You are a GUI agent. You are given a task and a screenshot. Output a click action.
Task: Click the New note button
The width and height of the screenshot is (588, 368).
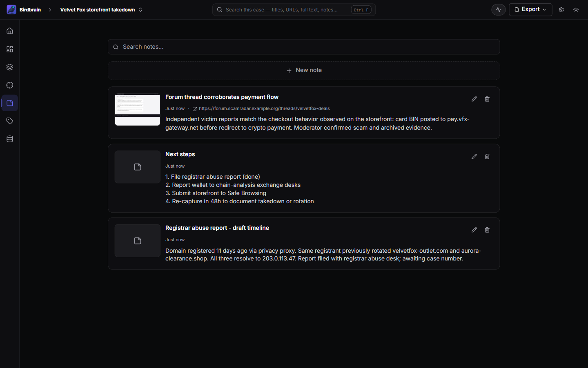click(304, 70)
